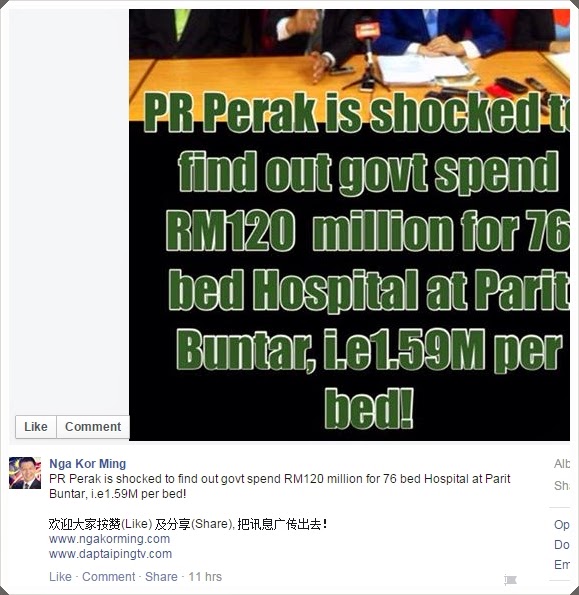Click the Comment link under the post
The height and width of the screenshot is (595, 579).
109,577
